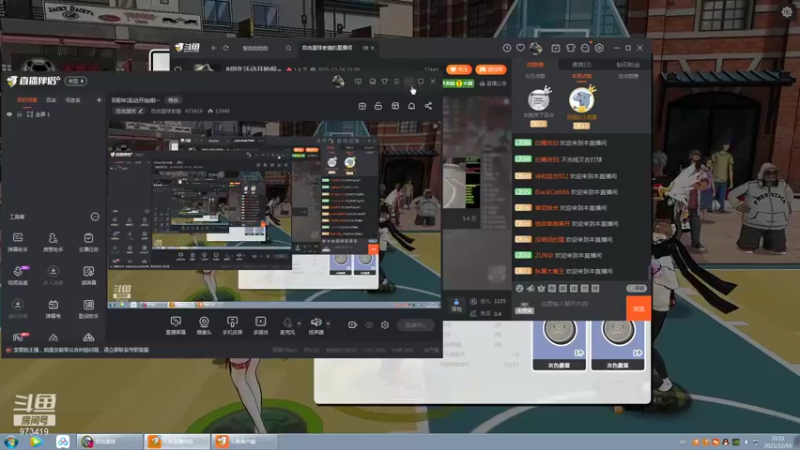Click t-shirt skin icon in Douyu top bar
This screenshot has width=800, height=450.
(x=570, y=48)
